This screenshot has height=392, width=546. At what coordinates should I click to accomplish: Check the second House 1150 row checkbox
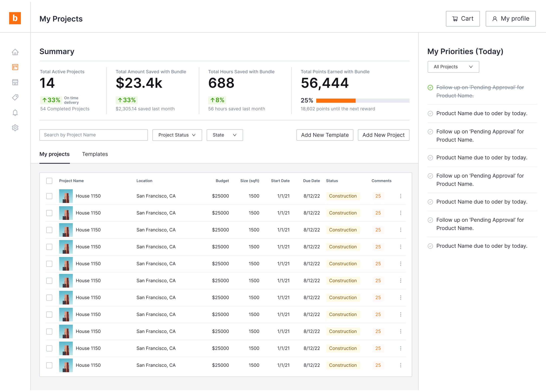click(x=49, y=213)
